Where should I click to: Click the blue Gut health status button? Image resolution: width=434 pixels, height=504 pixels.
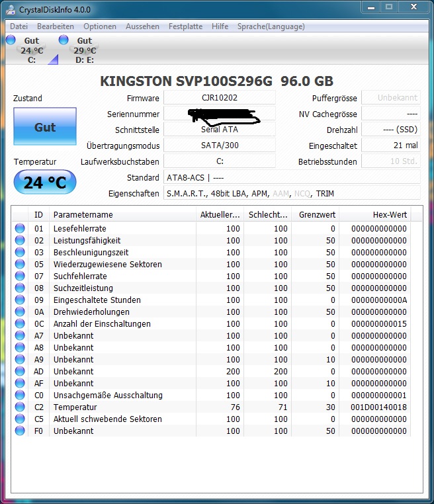[x=45, y=126]
